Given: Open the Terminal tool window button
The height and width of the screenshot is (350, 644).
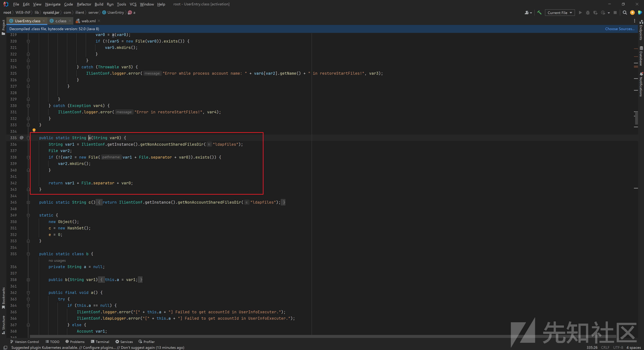Looking at the screenshot, I should coord(100,342).
